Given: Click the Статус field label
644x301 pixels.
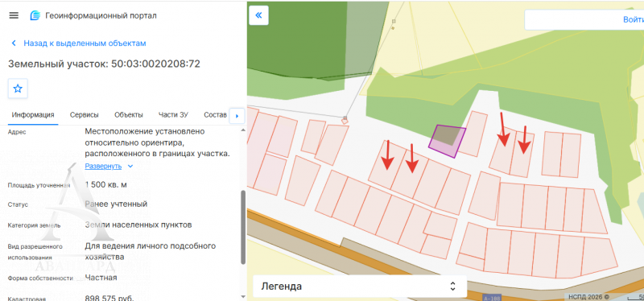Looking at the screenshot, I should 18,204.
